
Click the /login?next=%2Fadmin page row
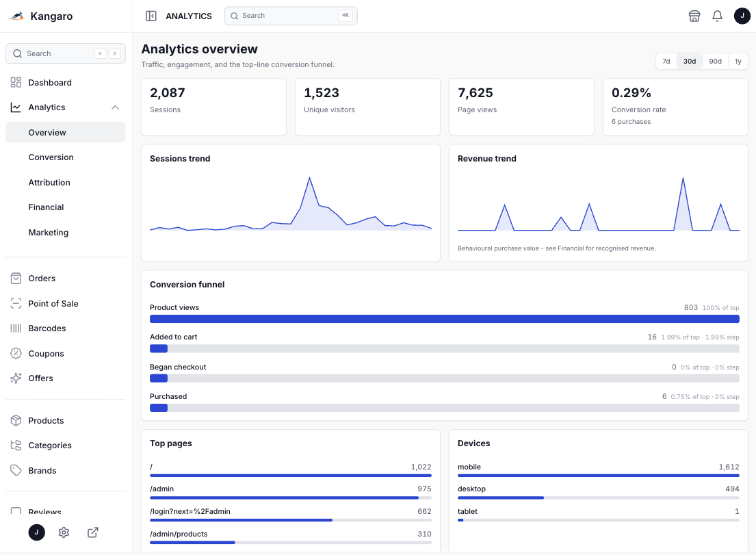[x=291, y=515]
